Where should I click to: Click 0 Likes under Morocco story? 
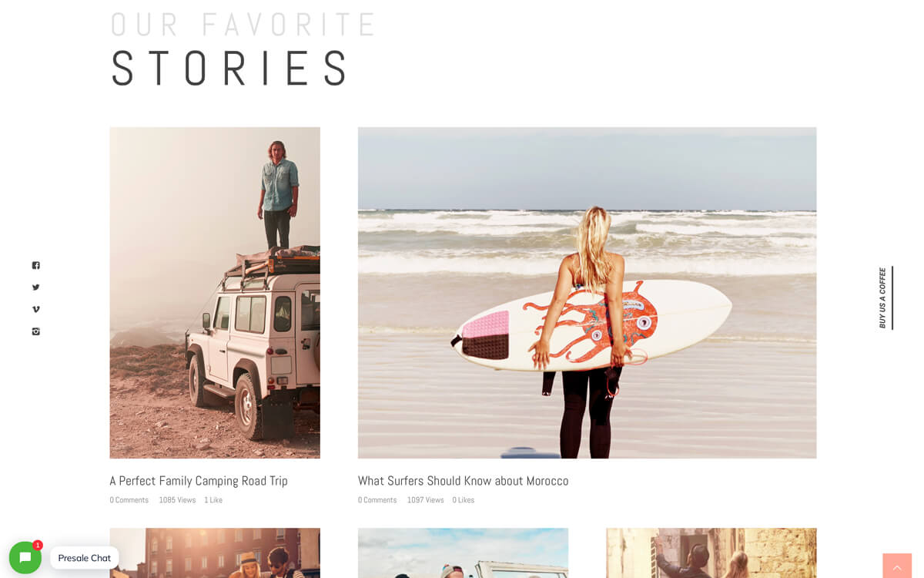coord(464,500)
